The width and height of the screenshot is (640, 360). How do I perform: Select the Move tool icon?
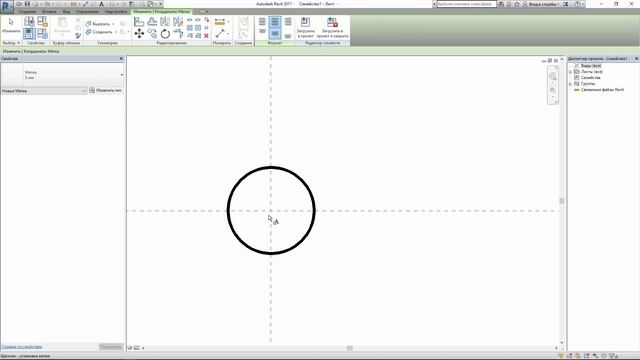click(139, 33)
